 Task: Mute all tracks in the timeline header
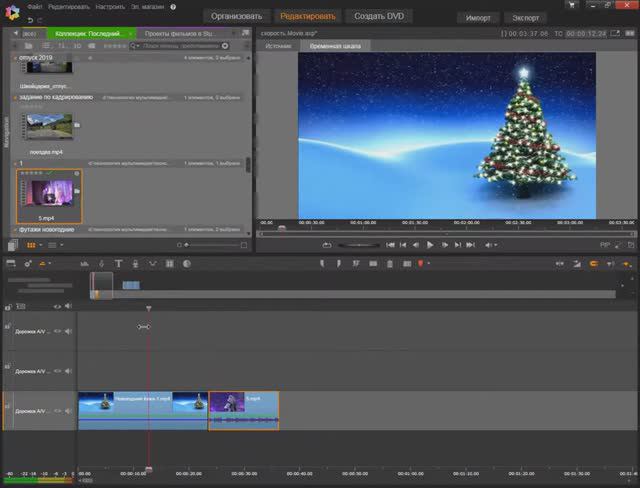pyautogui.click(x=68, y=306)
